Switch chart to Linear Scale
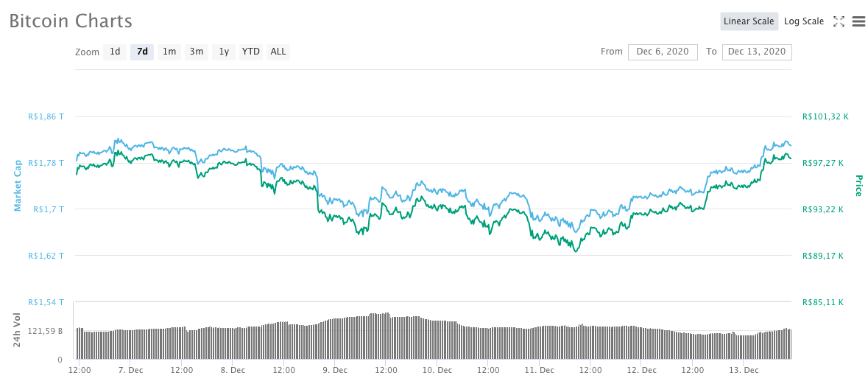This screenshot has height=384, width=868. (749, 21)
